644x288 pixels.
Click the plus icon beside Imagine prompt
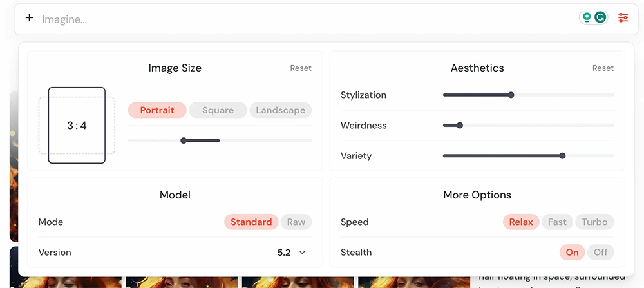[29, 18]
